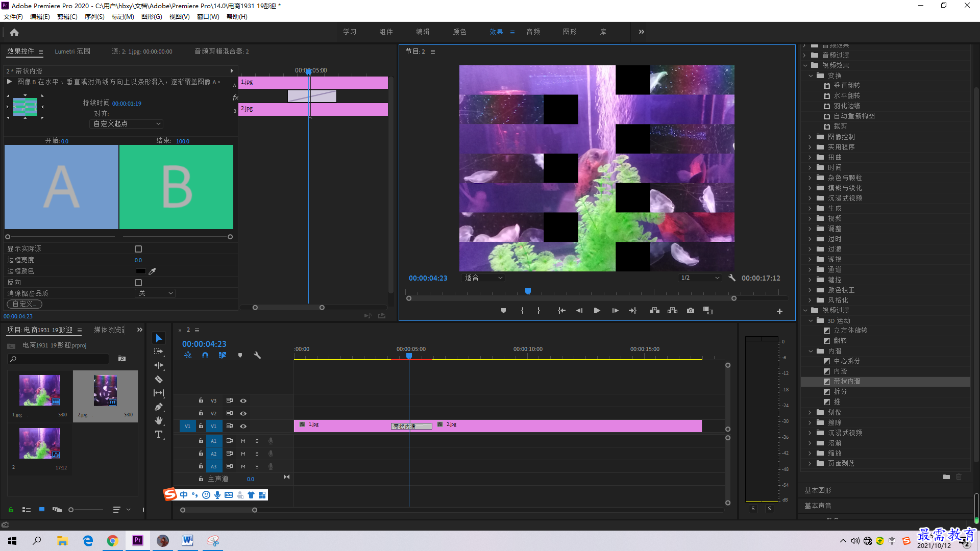Expand the Image Control folder
980x551 pixels.
810,137
